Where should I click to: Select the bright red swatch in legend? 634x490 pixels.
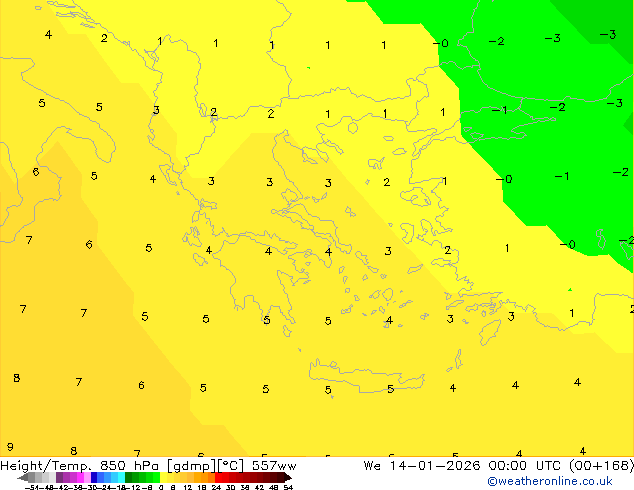tap(218, 477)
